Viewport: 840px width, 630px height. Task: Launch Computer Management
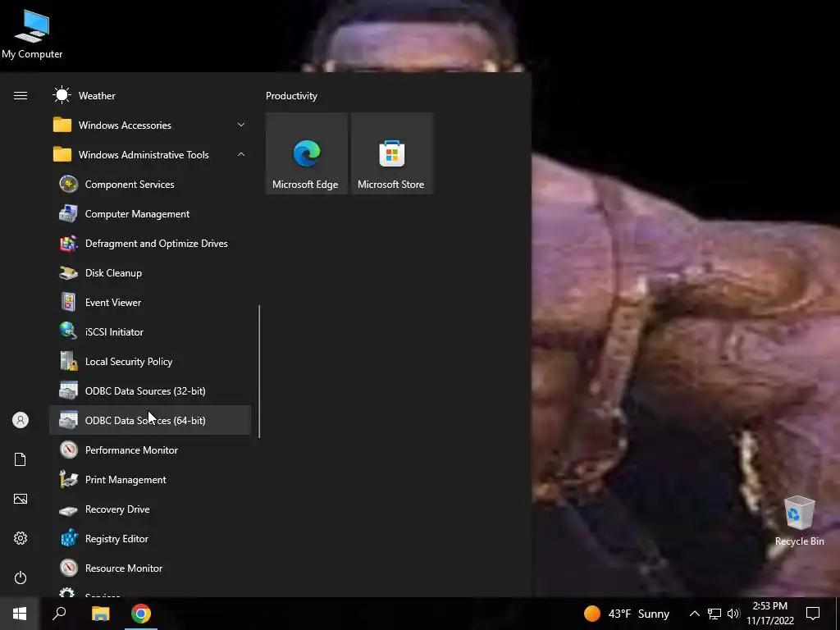150,214
